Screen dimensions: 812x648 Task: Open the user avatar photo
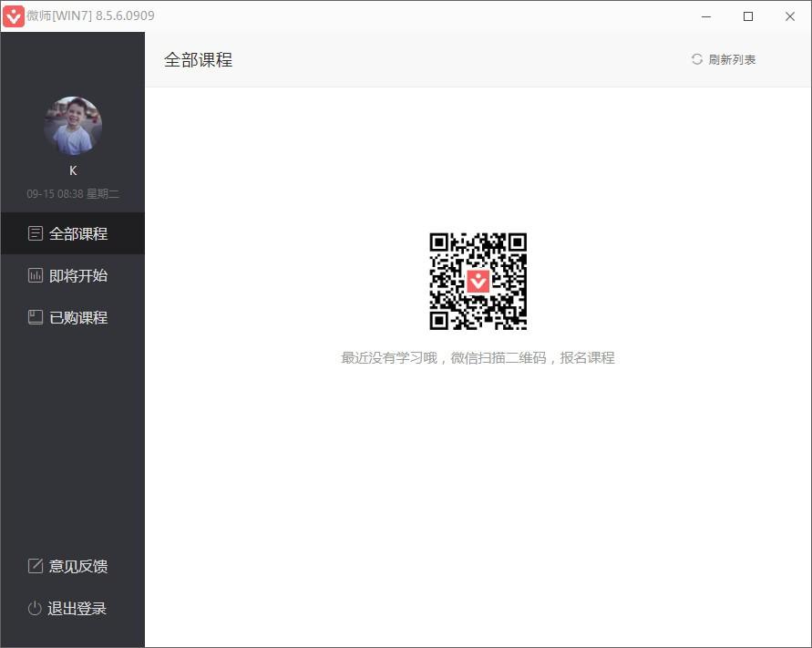tap(73, 126)
